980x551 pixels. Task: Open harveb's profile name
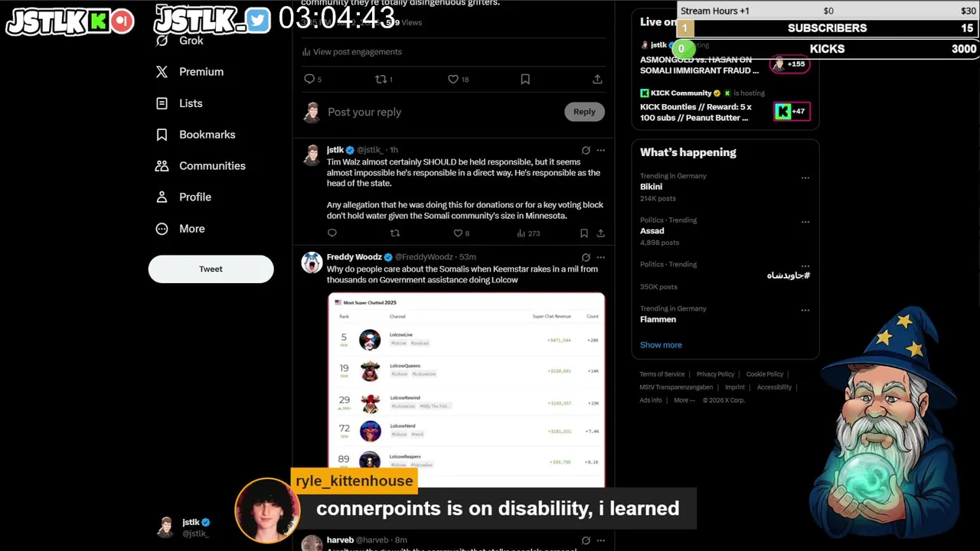click(340, 540)
